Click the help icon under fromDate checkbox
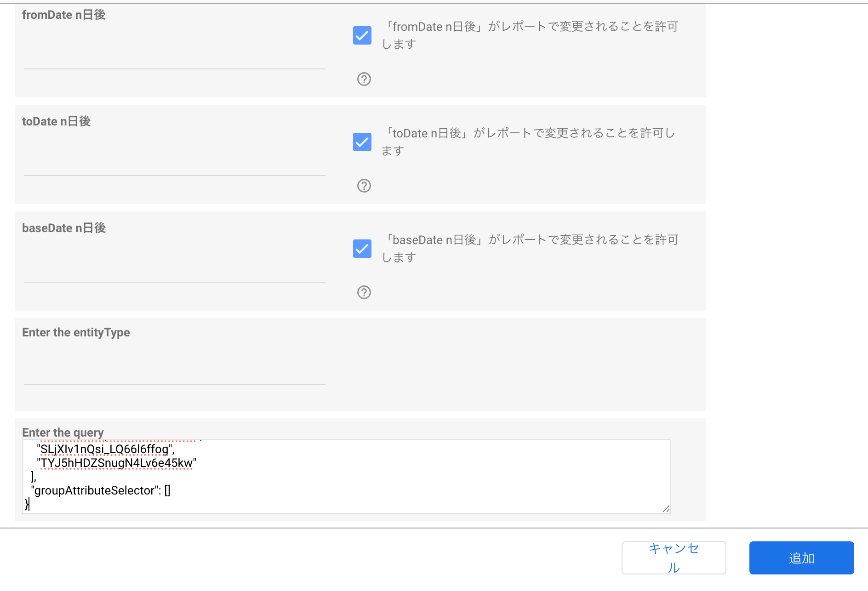This screenshot has width=868, height=591. click(364, 79)
